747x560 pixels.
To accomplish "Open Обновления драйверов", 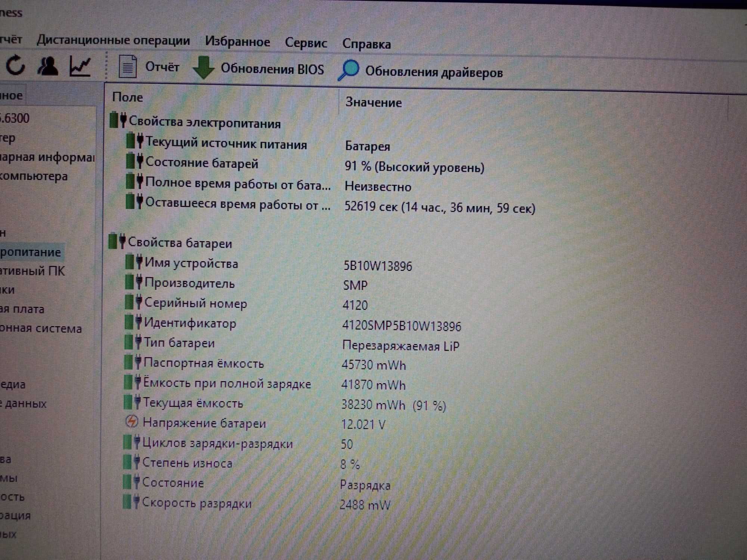I will [434, 72].
